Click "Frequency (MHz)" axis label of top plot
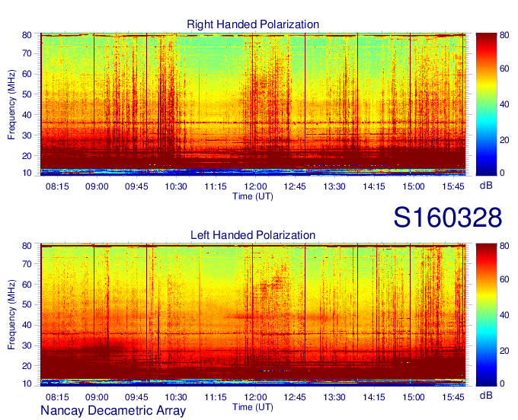Screen dimensions: 518x420 pyautogui.click(x=11, y=104)
